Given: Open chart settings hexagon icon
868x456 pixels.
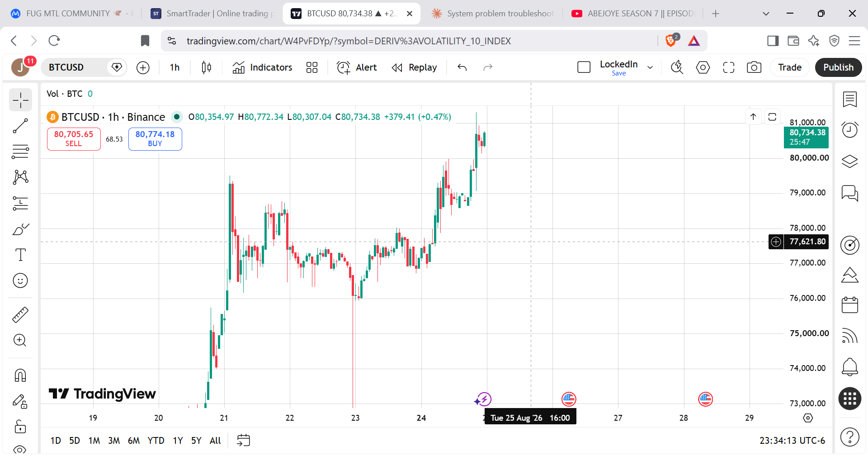Looking at the screenshot, I should pyautogui.click(x=703, y=67).
